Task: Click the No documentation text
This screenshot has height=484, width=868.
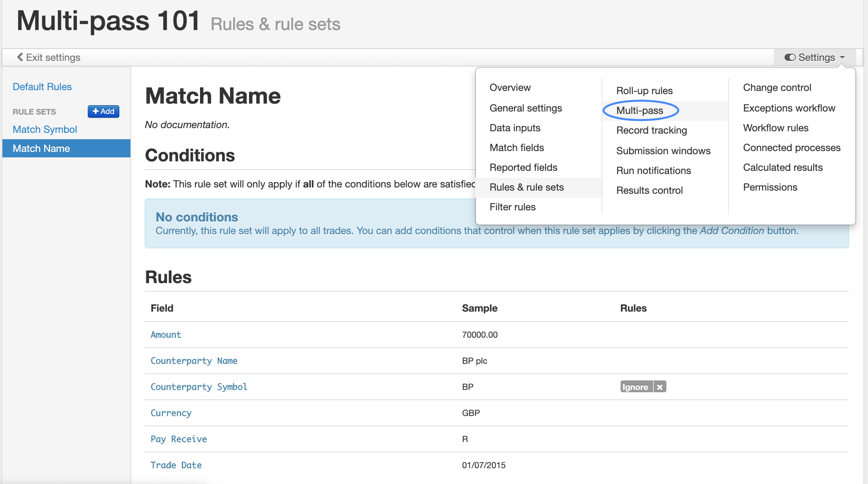Action: [x=187, y=125]
